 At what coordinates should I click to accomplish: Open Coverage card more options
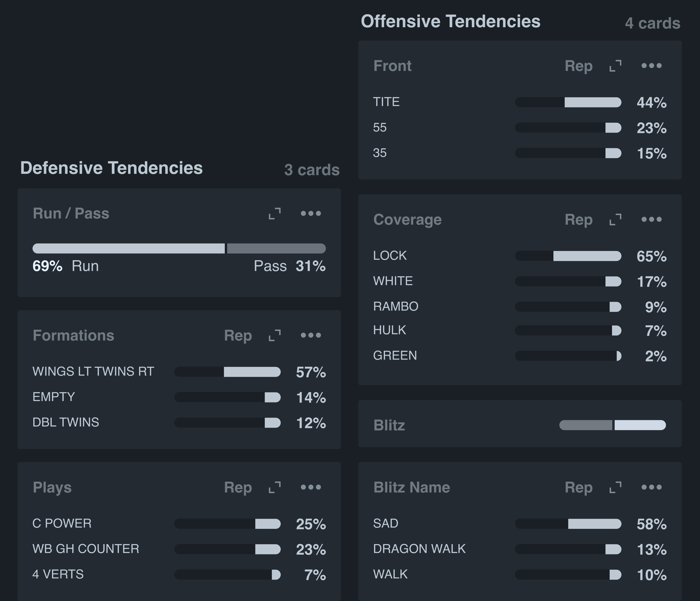coord(651,219)
